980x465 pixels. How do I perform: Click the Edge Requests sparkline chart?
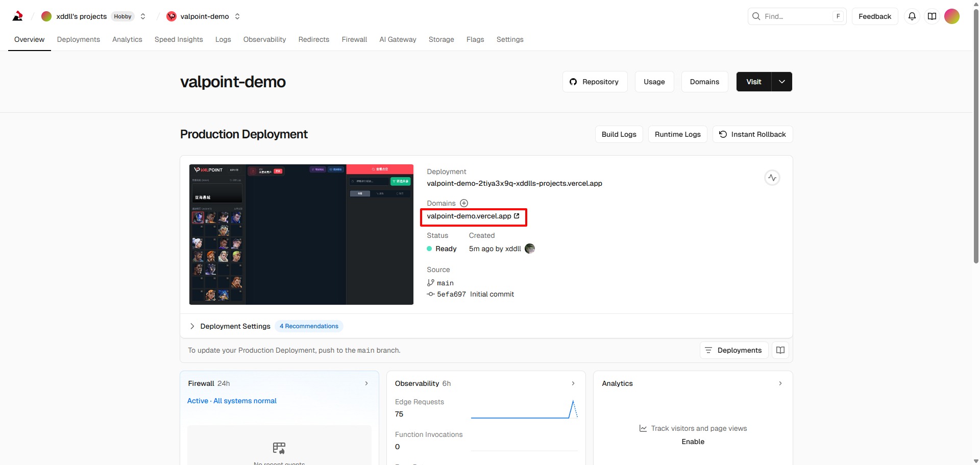pos(524,409)
